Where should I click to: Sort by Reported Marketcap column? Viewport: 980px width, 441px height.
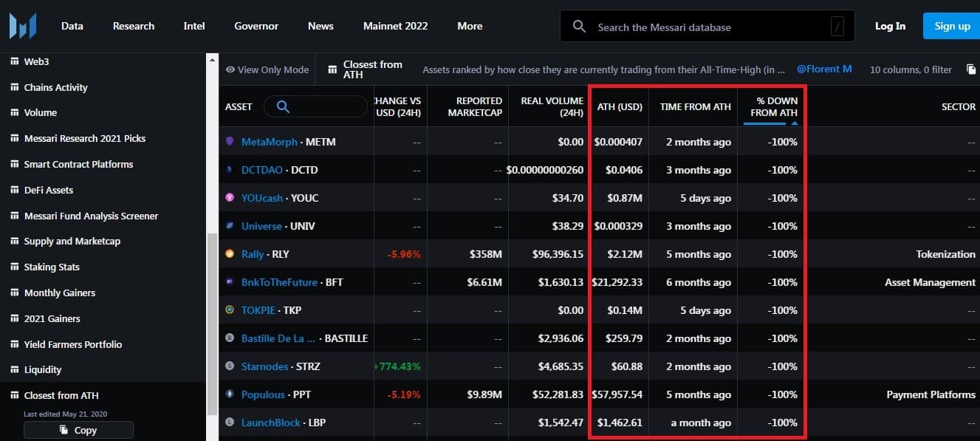pyautogui.click(x=475, y=107)
